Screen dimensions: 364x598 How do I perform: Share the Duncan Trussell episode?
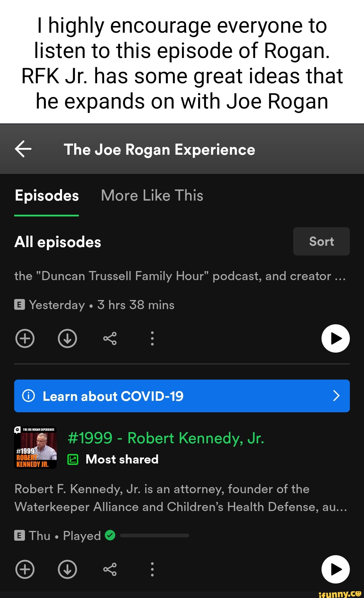(x=110, y=338)
